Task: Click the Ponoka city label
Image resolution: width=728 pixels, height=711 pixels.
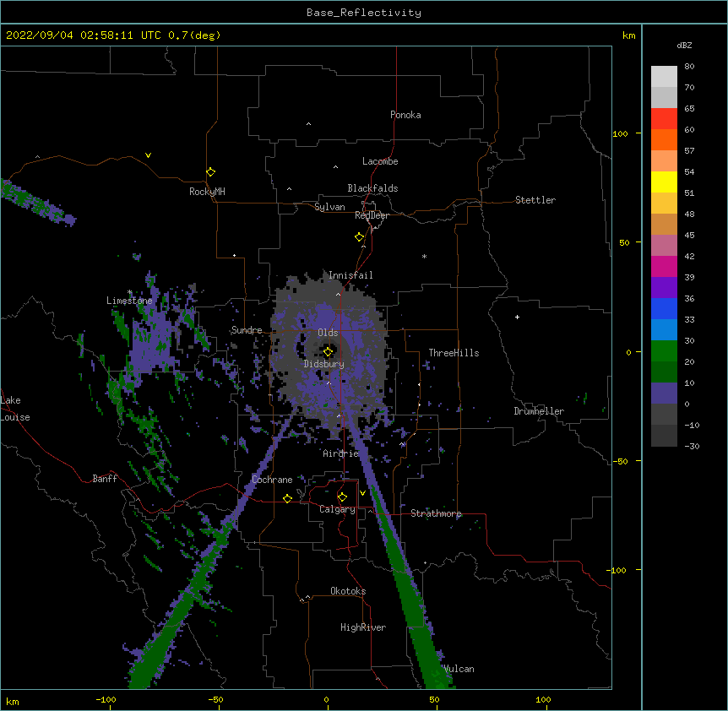Action: point(405,115)
